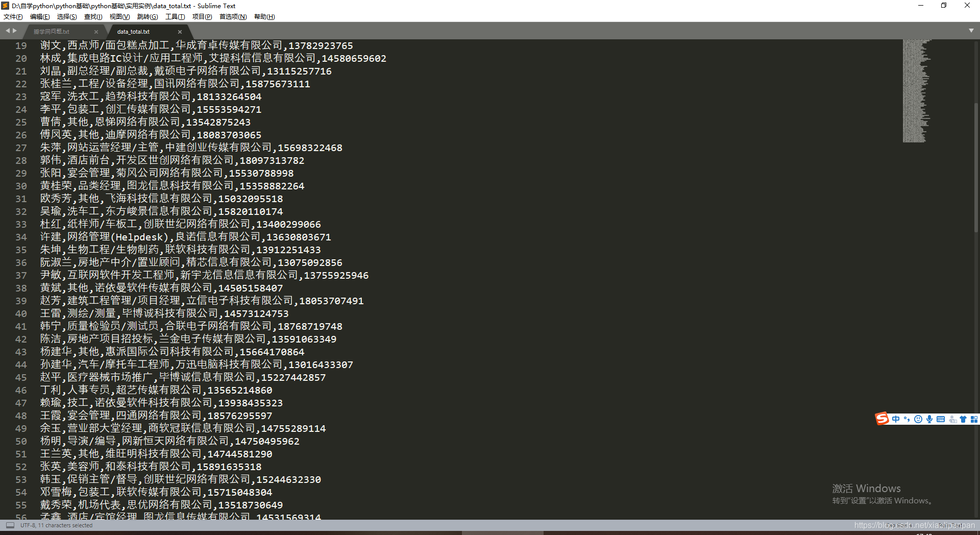980x535 pixels.
Task: Click line starting with 朱萍,网站运营经理
Action: point(191,148)
